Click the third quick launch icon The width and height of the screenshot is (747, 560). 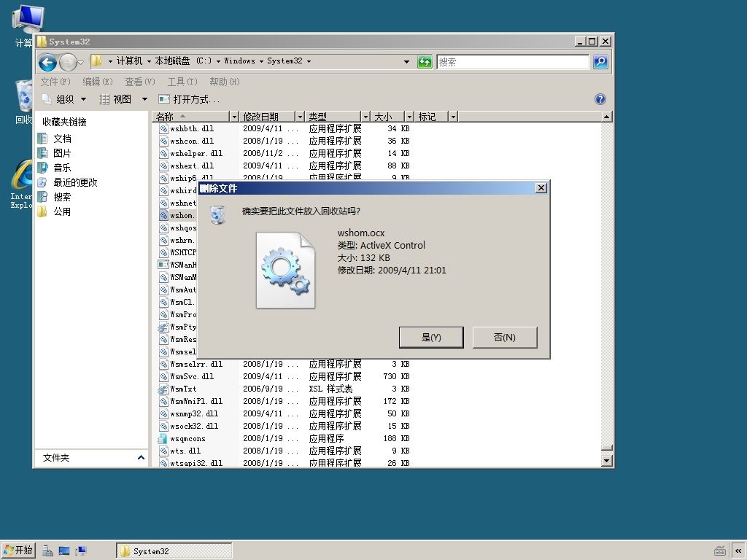coord(81,551)
